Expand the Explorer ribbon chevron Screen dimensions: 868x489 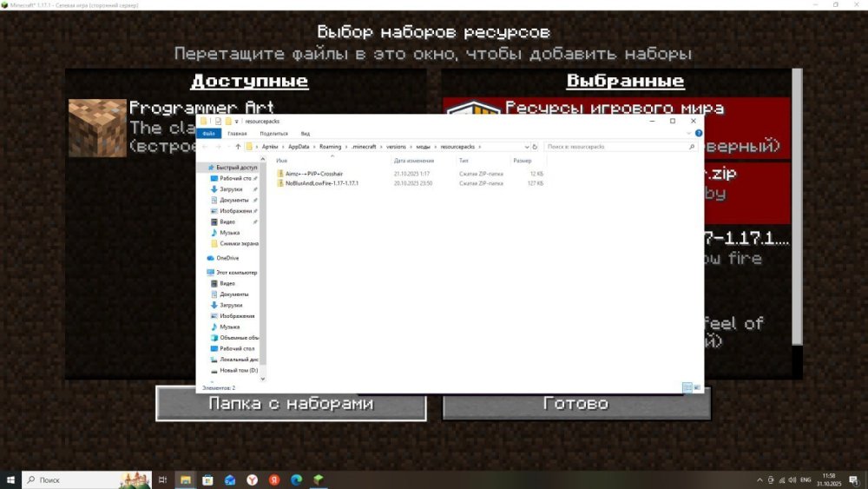[x=688, y=134]
